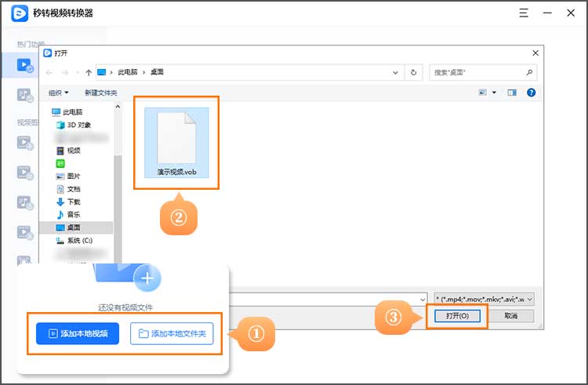
Task: Open the hamburger menu in title bar
Action: click(x=524, y=13)
